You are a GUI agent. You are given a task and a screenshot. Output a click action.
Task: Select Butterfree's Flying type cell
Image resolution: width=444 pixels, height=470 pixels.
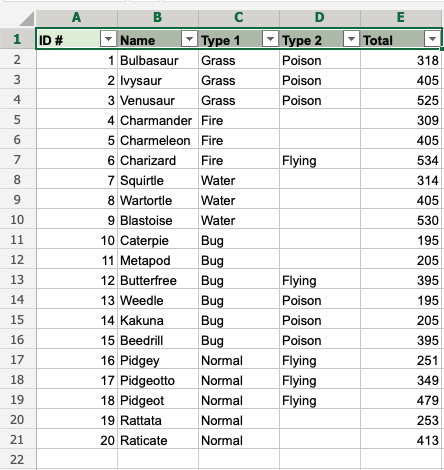coord(320,280)
